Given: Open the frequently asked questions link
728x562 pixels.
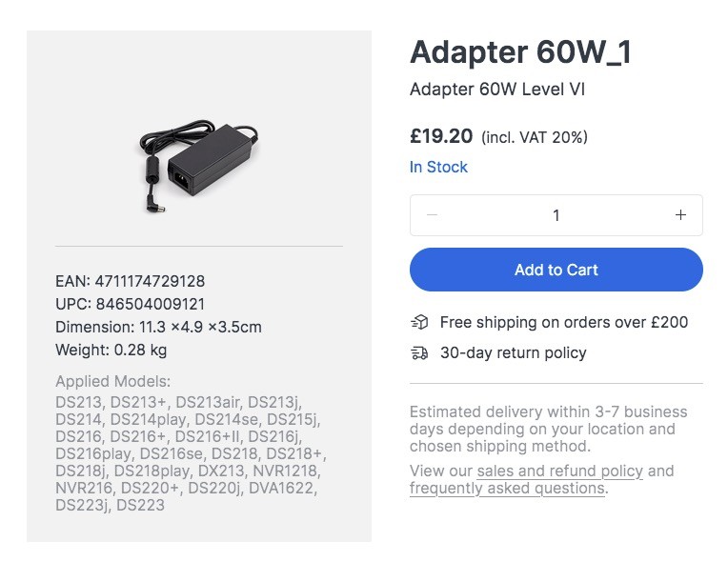Looking at the screenshot, I should coord(506,489).
